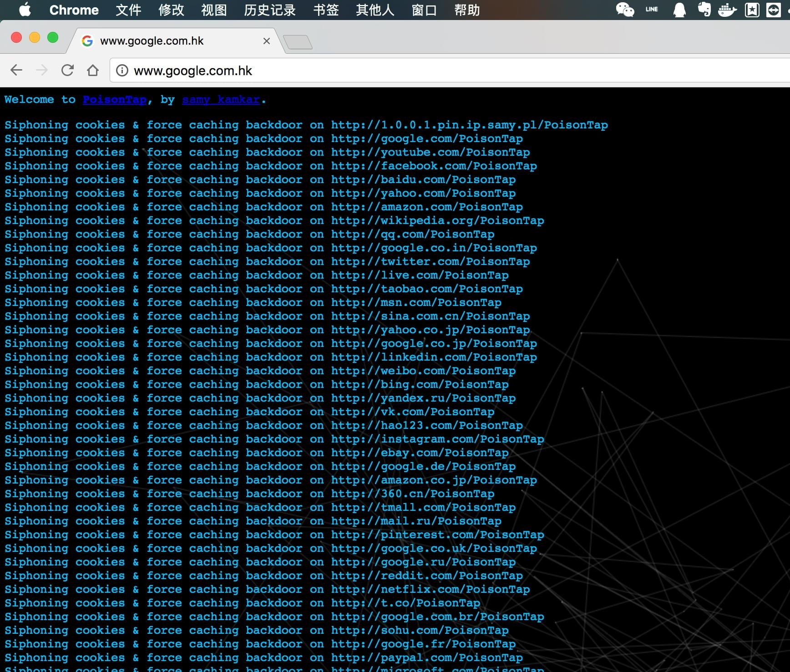Click the http://facebook.com/PoisonTap text

434,166
